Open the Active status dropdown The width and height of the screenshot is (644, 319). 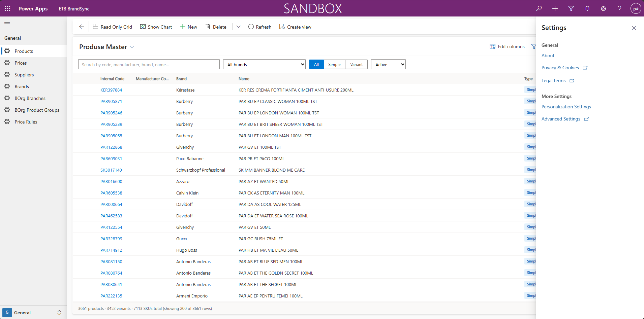(388, 65)
